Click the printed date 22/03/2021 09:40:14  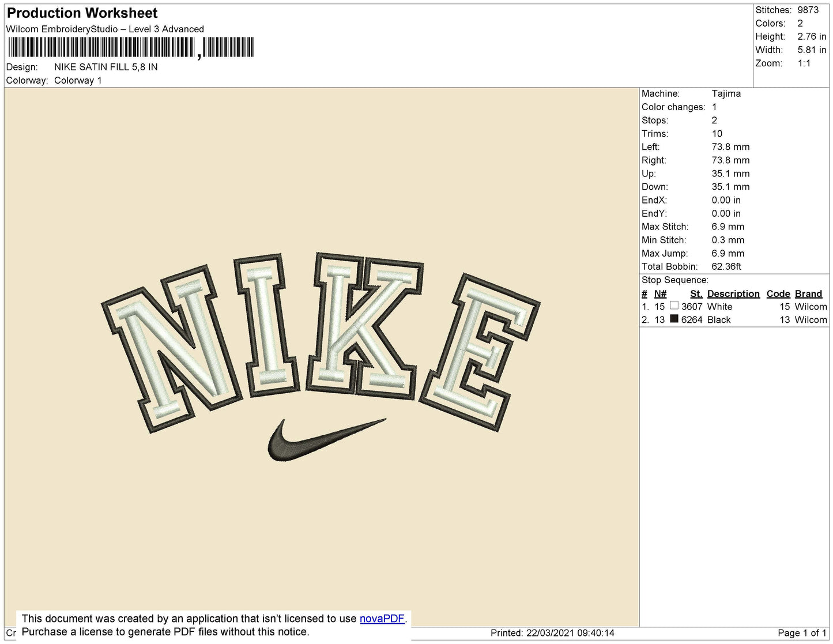pyautogui.click(x=570, y=632)
